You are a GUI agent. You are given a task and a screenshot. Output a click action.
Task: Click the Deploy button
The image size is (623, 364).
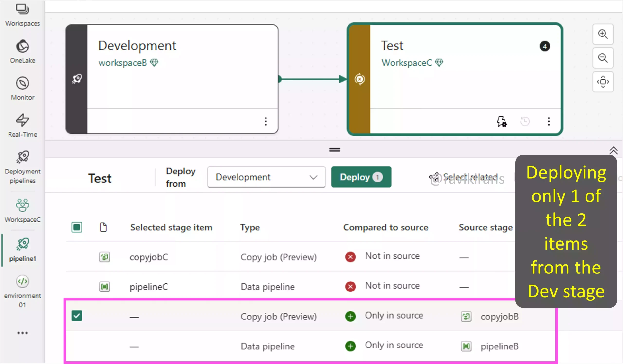coord(361,177)
